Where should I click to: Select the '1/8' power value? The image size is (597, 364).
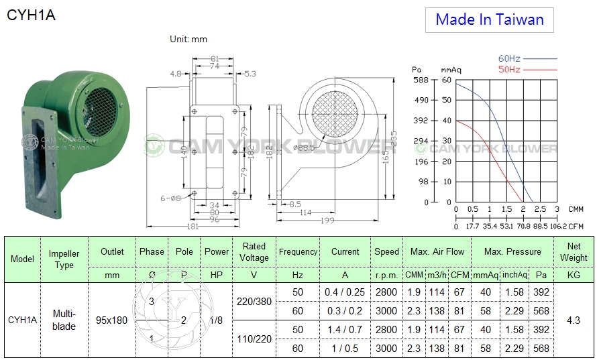coord(216,320)
